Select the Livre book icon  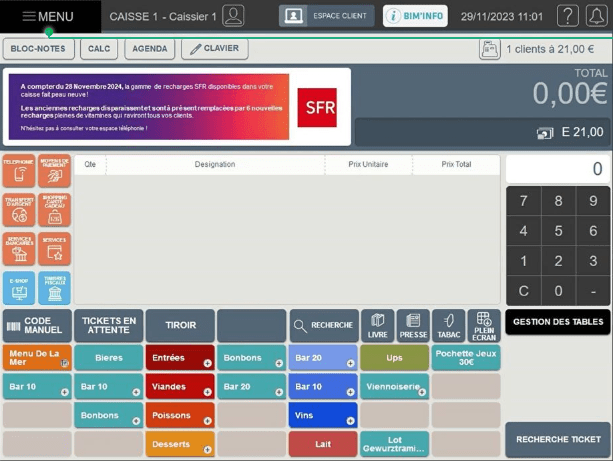[378, 326]
